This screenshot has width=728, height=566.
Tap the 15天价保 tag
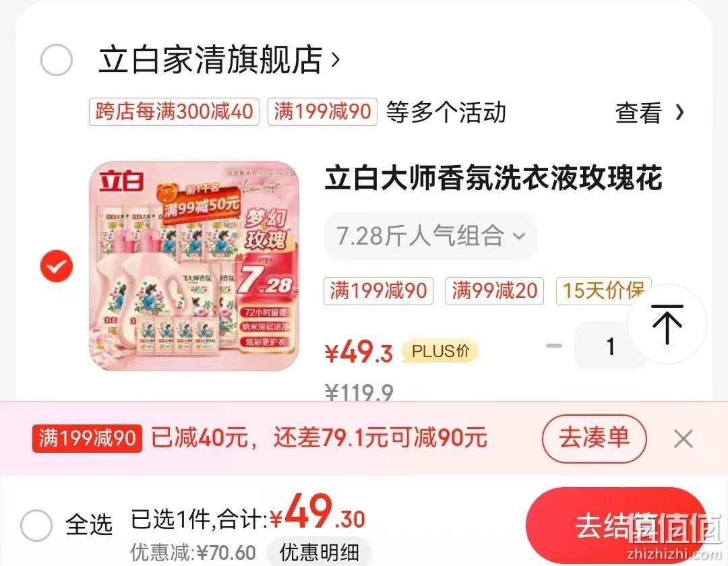click(x=603, y=291)
